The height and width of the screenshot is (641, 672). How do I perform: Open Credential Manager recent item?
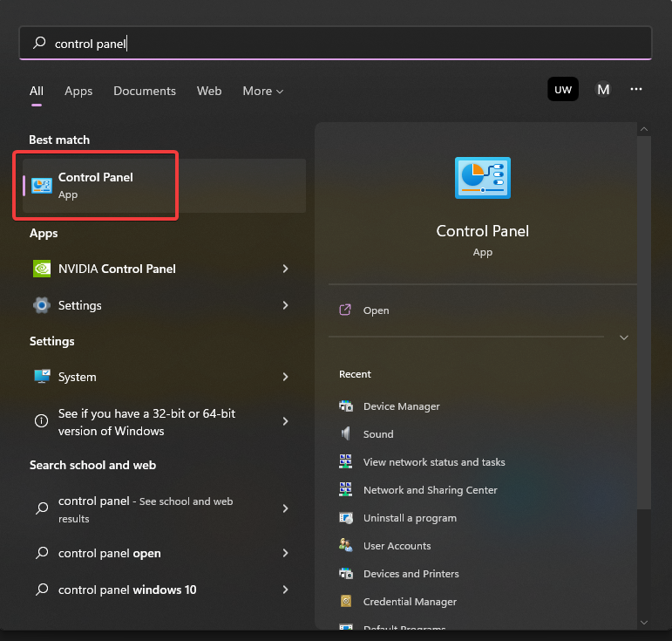(410, 601)
